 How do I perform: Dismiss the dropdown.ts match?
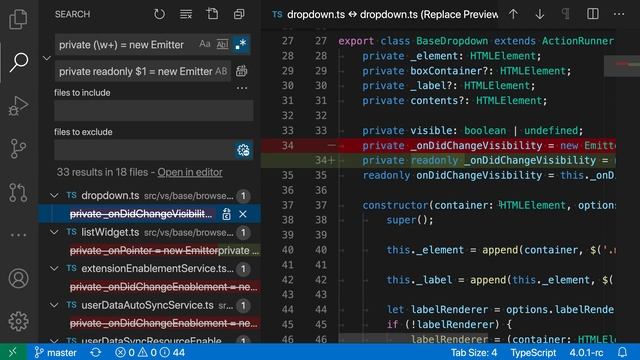click(x=243, y=214)
